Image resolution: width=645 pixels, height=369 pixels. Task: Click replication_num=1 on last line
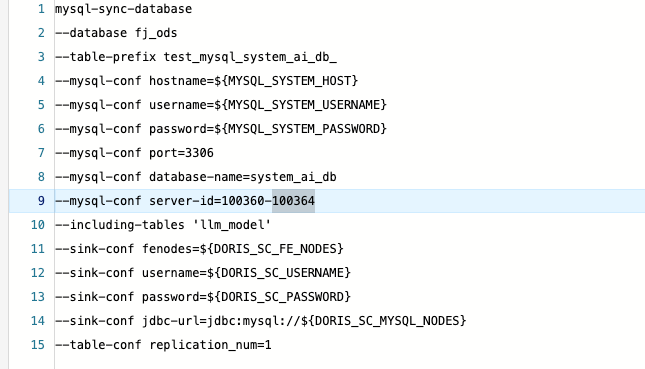(x=210, y=345)
